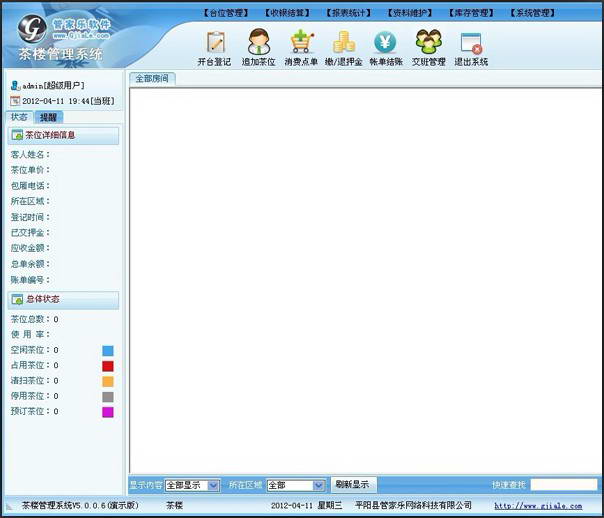This screenshot has width=604, height=518.
Task: Click the 预订茶位: 0 text
Action: [x=35, y=412]
